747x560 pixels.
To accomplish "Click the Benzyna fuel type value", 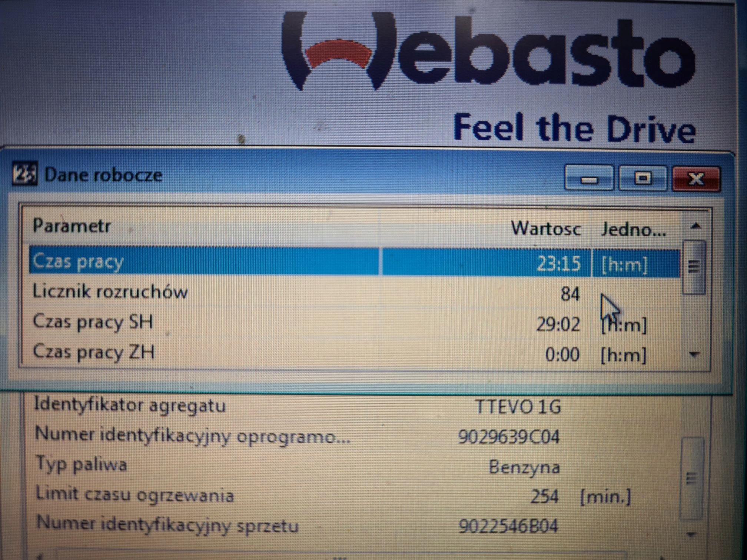I will click(524, 467).
